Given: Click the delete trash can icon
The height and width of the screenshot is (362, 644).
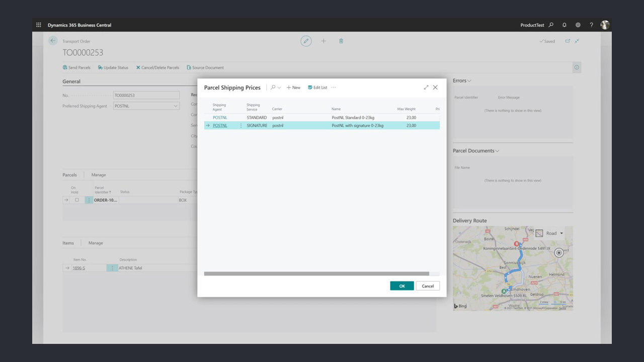Looking at the screenshot, I should coord(341,41).
